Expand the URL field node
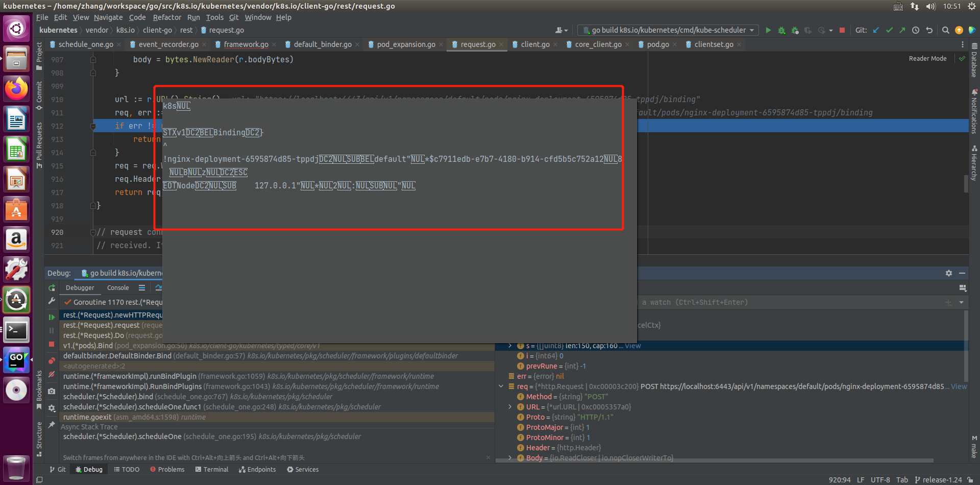The width and height of the screenshot is (980, 485). click(x=510, y=407)
